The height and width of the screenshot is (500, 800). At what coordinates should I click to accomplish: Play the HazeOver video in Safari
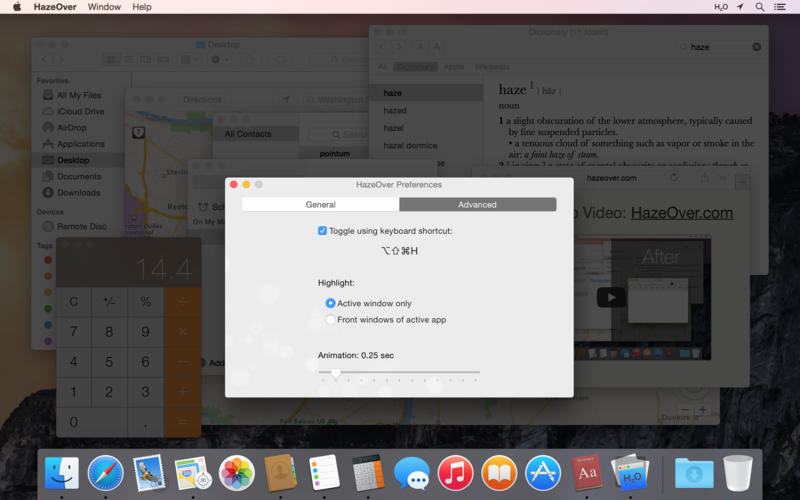click(611, 297)
